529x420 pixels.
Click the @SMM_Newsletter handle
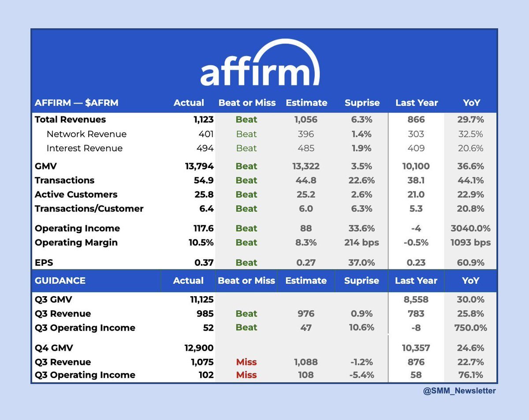click(x=459, y=391)
